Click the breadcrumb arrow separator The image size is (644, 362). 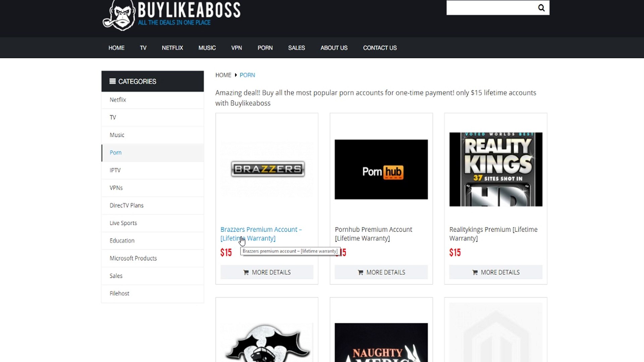[236, 75]
